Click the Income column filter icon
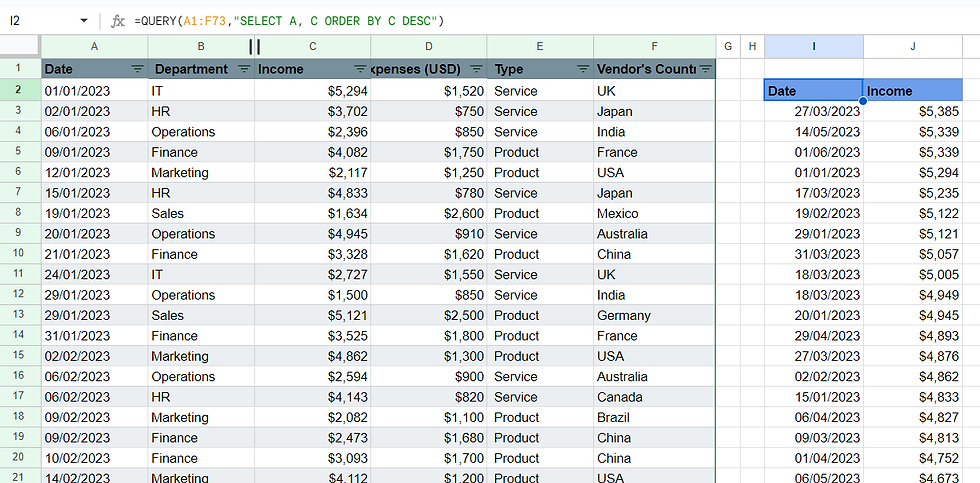 (360, 69)
